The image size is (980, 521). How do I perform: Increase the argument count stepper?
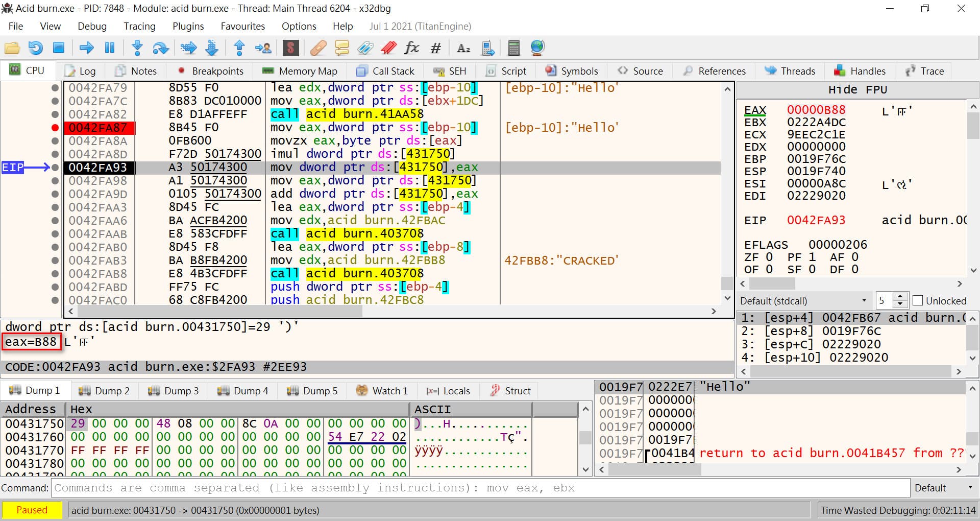click(x=901, y=297)
